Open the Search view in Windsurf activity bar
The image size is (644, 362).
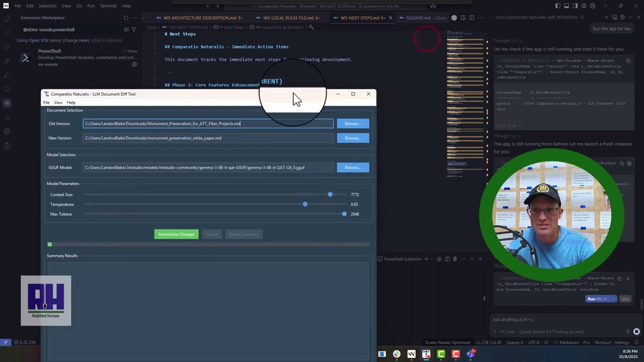point(7,33)
